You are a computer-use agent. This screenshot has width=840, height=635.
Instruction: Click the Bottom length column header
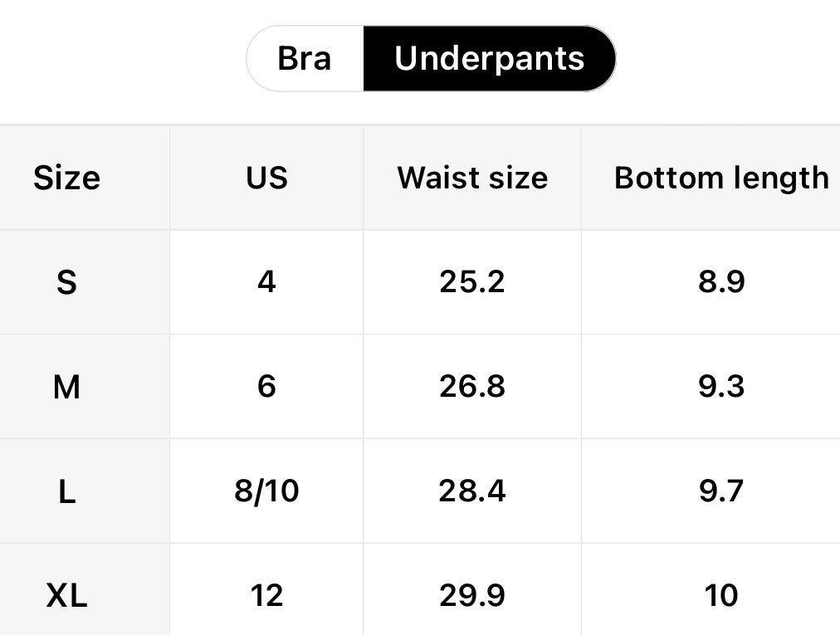click(x=720, y=178)
